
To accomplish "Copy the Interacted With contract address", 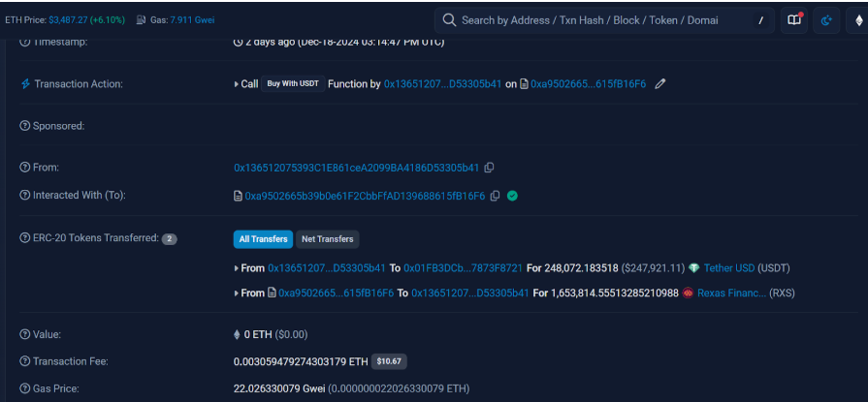I will 496,196.
